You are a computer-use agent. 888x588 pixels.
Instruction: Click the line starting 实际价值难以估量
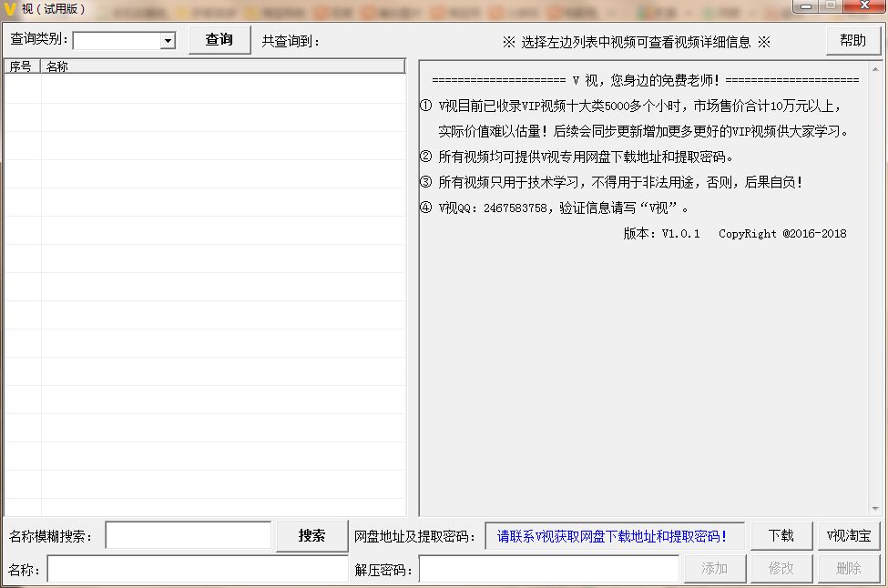click(644, 131)
